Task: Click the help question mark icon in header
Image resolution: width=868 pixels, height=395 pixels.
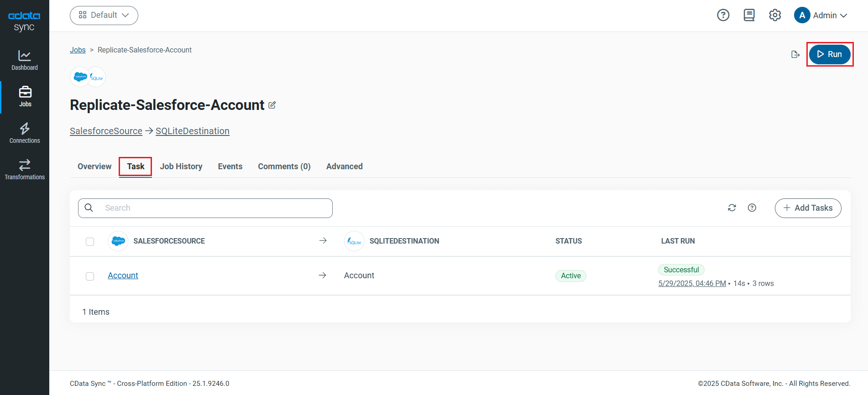Action: click(x=723, y=15)
